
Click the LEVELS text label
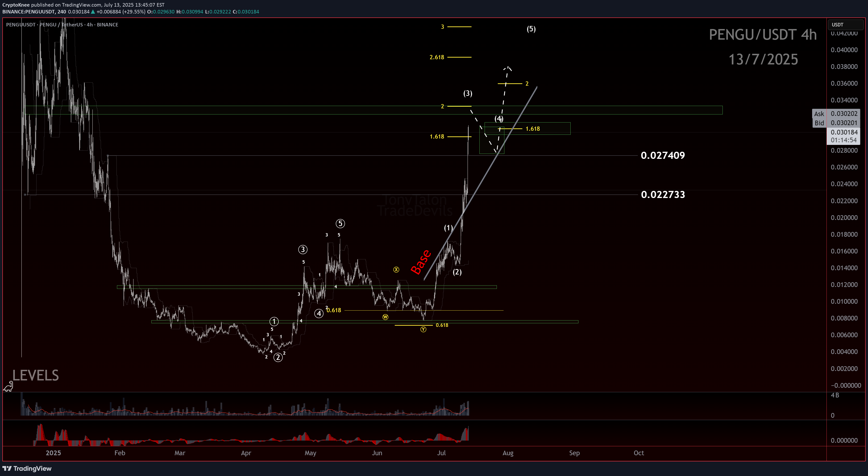click(x=36, y=375)
